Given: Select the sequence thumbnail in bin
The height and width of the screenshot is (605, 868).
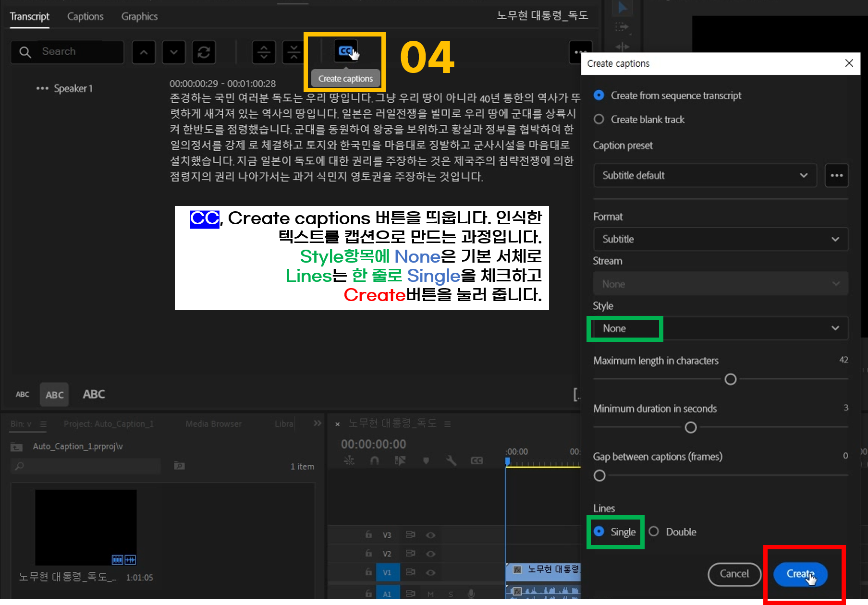Looking at the screenshot, I should click(x=86, y=527).
